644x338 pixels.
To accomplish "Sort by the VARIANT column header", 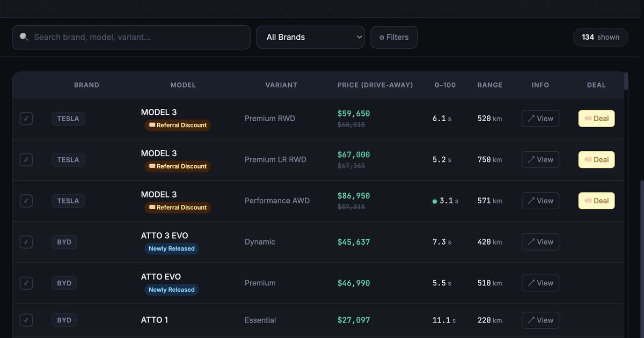I will (x=281, y=85).
